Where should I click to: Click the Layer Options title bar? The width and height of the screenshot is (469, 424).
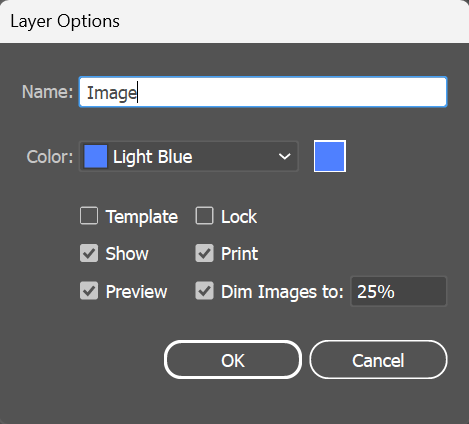click(234, 21)
